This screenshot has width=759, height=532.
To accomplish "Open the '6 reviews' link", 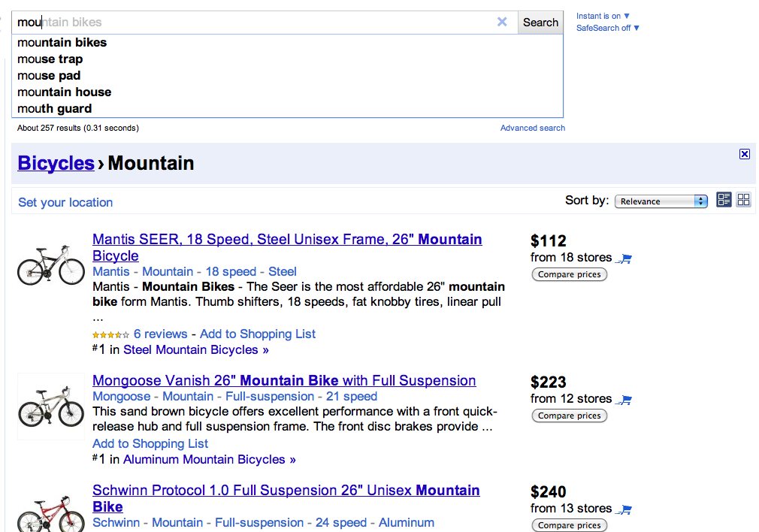I will tap(160, 334).
